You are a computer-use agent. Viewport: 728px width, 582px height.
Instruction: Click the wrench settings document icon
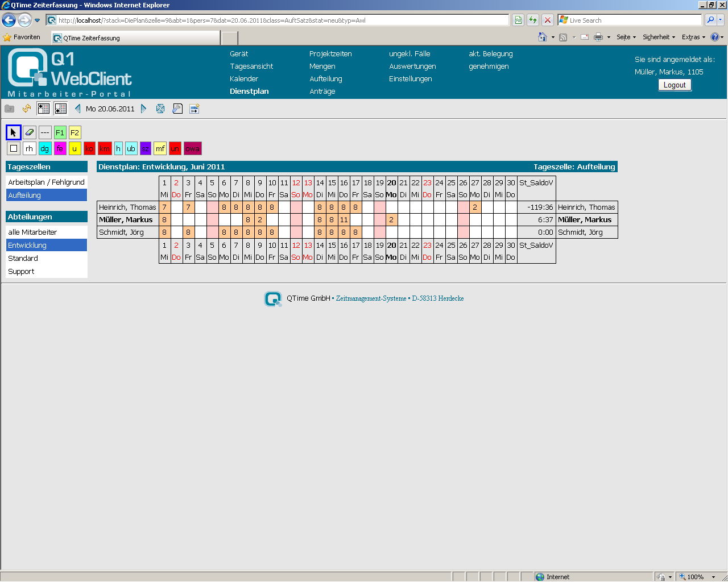coord(177,109)
